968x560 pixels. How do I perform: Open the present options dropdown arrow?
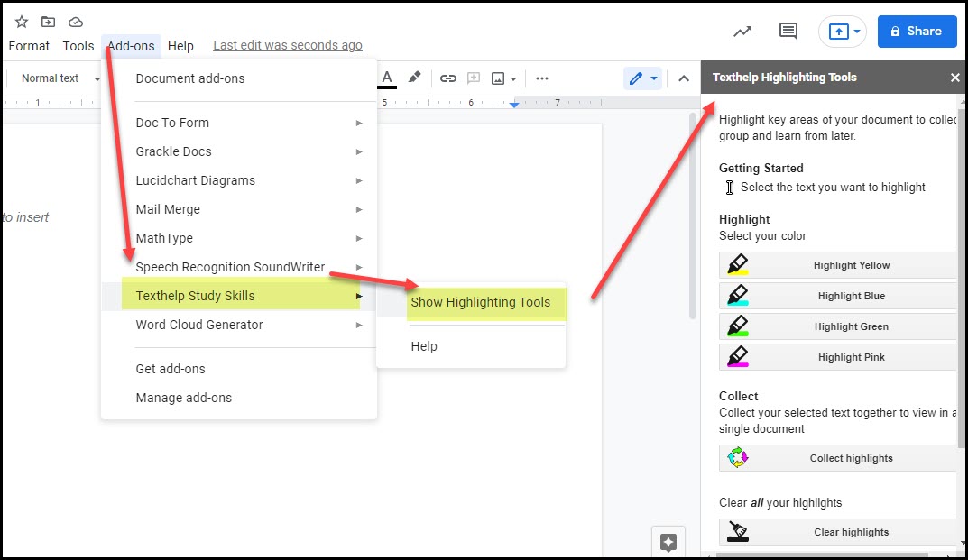(857, 32)
